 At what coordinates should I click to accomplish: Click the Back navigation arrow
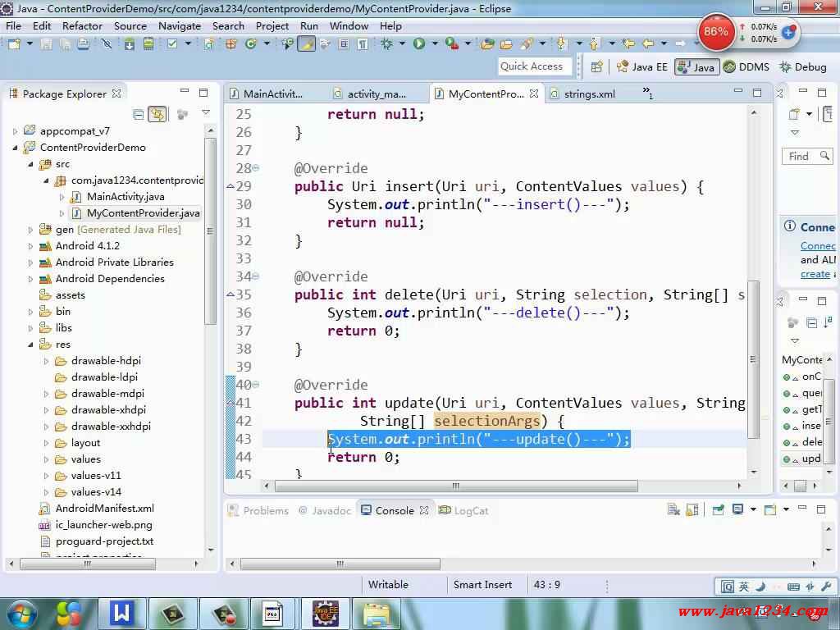[648, 44]
